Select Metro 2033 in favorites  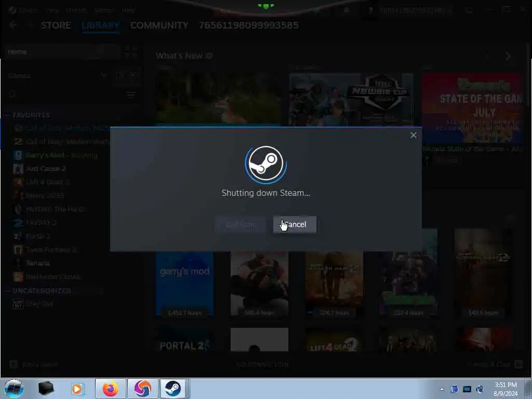pyautogui.click(x=45, y=196)
